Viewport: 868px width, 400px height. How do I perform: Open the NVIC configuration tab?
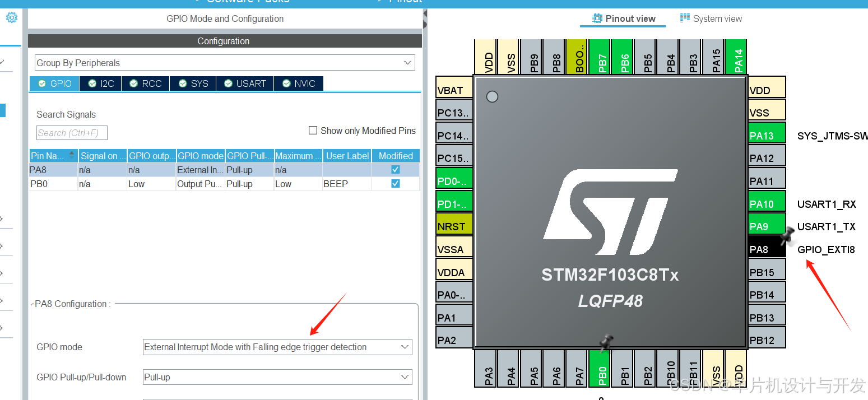click(299, 83)
